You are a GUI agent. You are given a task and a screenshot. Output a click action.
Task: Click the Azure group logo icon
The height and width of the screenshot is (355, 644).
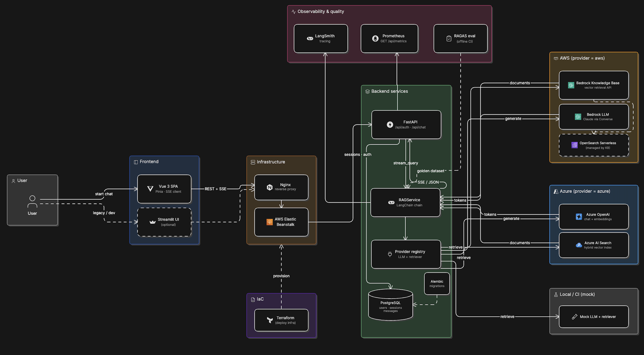pyautogui.click(x=556, y=191)
